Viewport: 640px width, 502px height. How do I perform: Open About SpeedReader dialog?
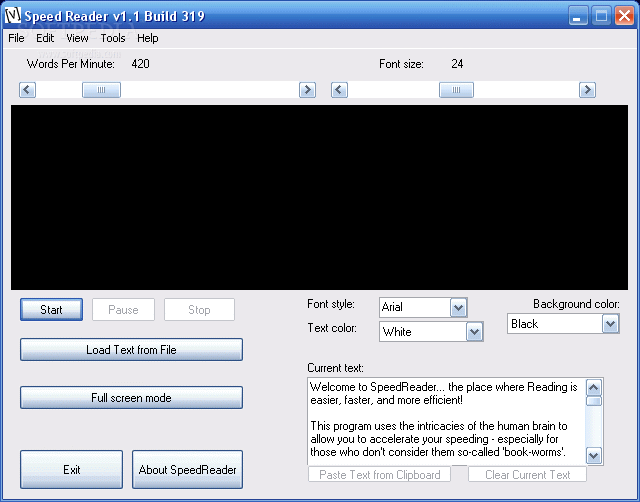[187, 469]
